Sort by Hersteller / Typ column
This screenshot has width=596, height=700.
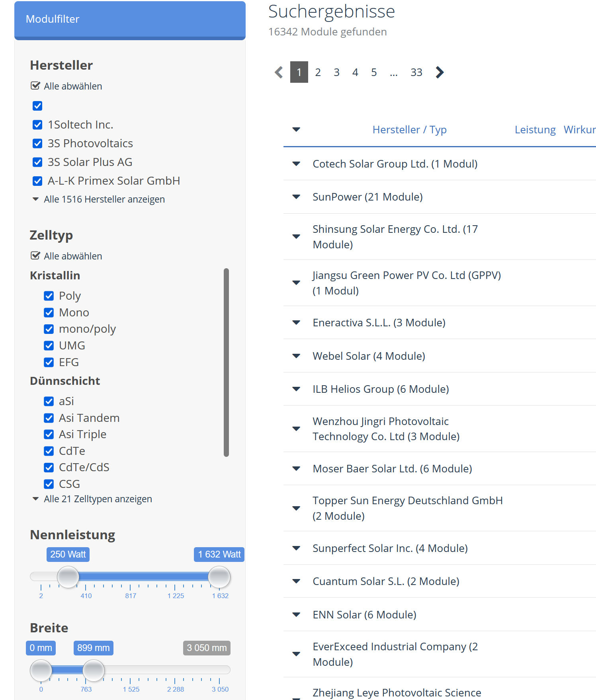409,130
